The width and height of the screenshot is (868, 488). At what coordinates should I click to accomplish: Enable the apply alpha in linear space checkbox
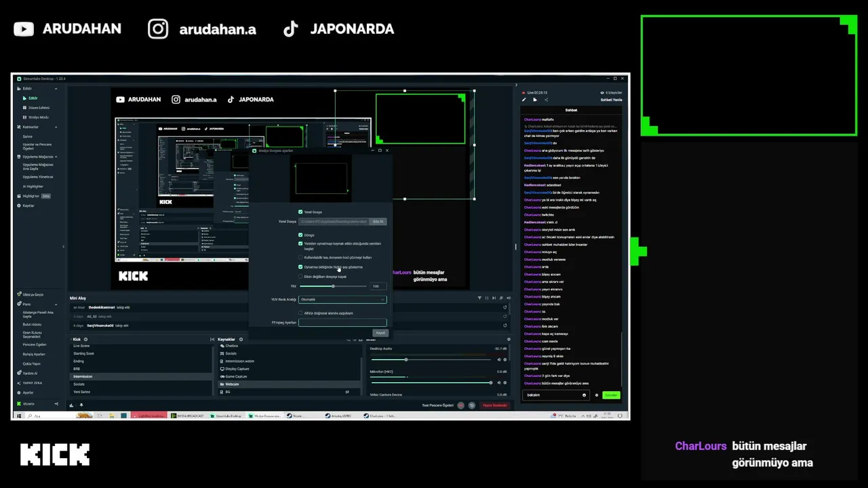pyautogui.click(x=300, y=313)
